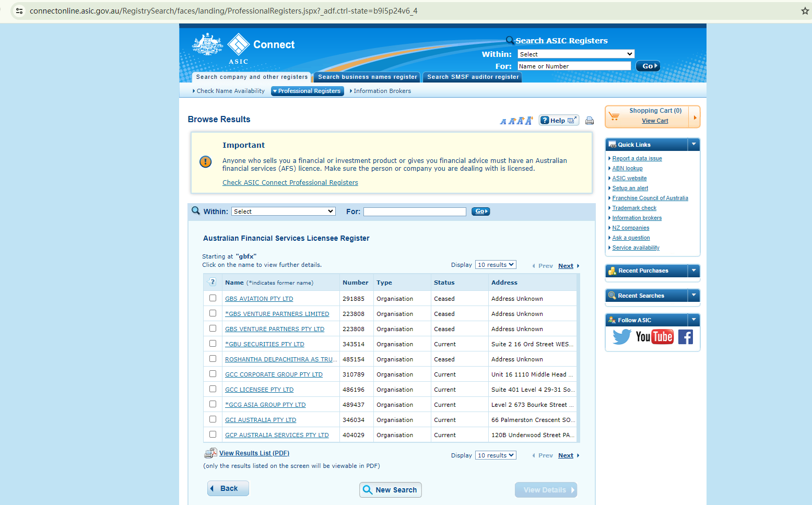
Task: Tick the checkbox for GCP AUSTRALIA SERVICES PTY LTD
Action: 213,434
